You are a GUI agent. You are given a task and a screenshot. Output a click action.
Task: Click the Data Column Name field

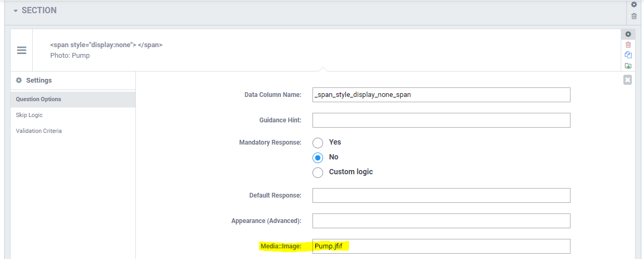click(x=441, y=95)
